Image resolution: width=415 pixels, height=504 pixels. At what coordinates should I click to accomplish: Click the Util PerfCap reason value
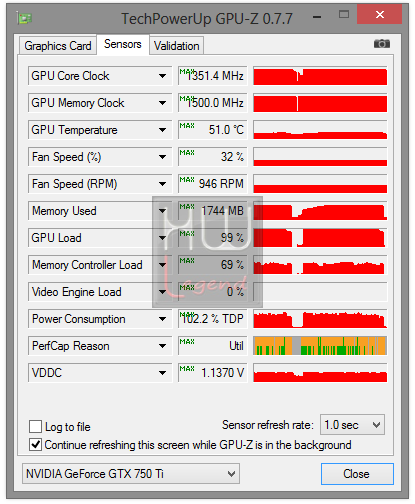tap(213, 346)
